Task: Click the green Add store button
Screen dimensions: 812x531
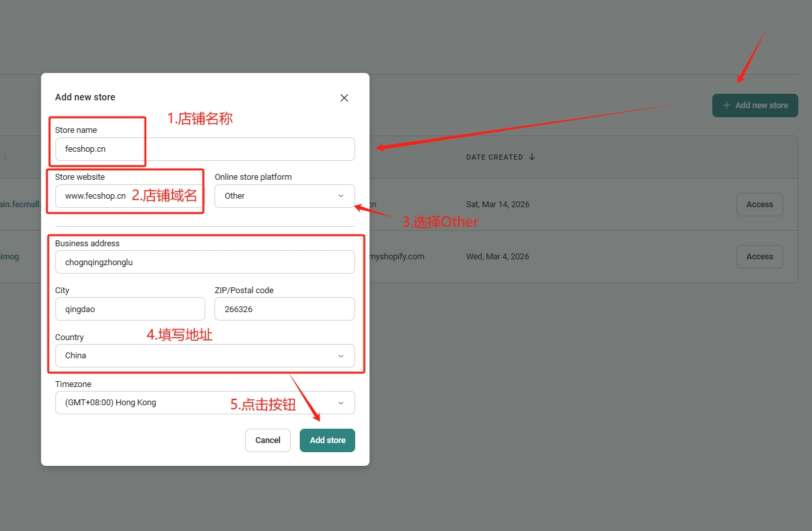Action: [x=327, y=440]
